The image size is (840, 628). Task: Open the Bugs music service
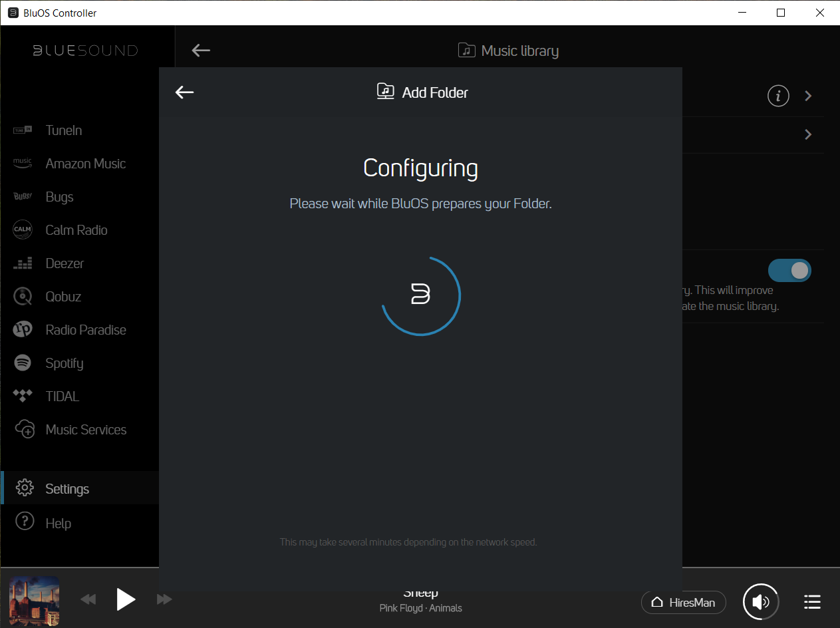[x=59, y=197]
